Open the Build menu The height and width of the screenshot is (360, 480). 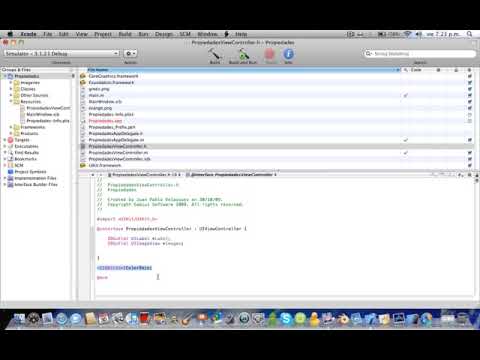click(x=125, y=34)
